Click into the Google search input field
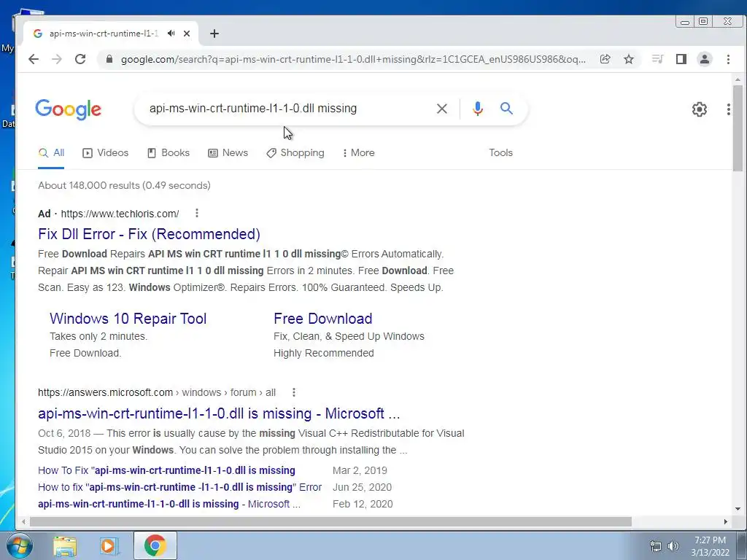Image resolution: width=747 pixels, height=560 pixels. pyautogui.click(x=286, y=109)
